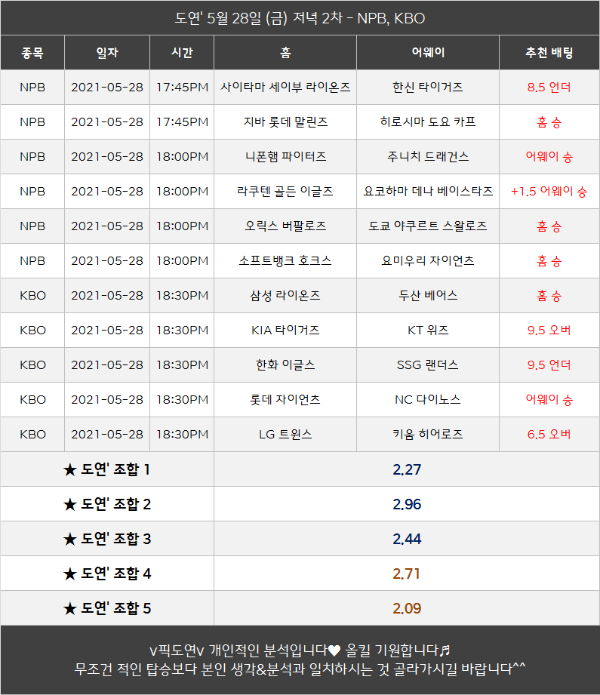Screen dimensions: 600x695
Task: Click home team LG 트윈스
Action: pos(285,434)
